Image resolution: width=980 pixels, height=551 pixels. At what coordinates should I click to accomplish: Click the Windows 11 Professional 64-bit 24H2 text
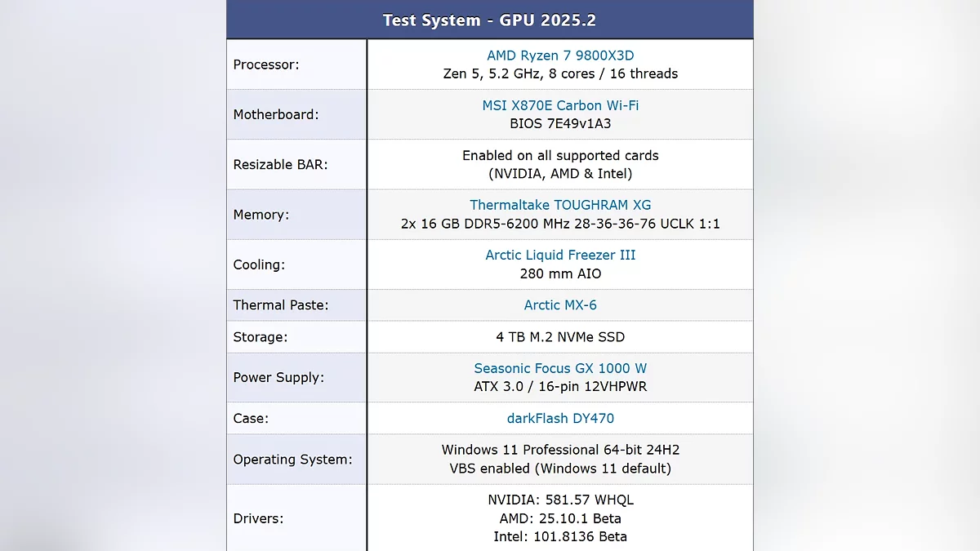point(560,450)
